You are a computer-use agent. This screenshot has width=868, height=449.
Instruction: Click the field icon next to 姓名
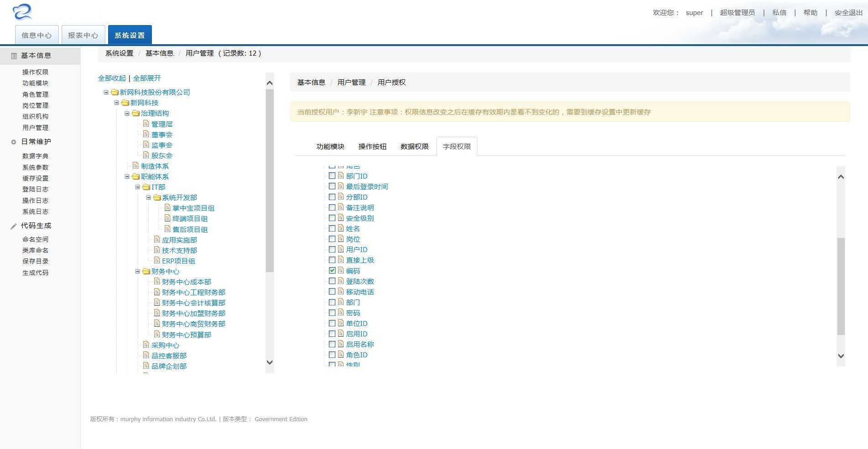tap(341, 228)
